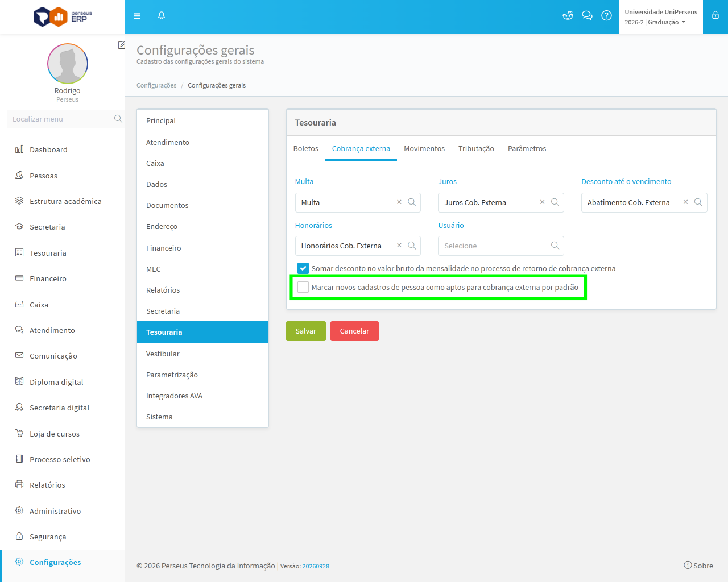Open the chat bubbles icon in header
The height and width of the screenshot is (582, 728).
(x=587, y=16)
